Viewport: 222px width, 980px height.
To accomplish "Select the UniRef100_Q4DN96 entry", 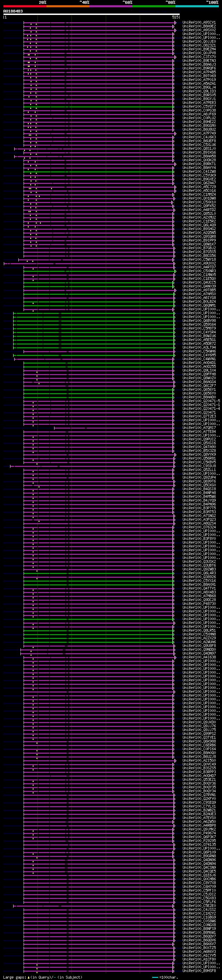I will (x=199, y=860).
